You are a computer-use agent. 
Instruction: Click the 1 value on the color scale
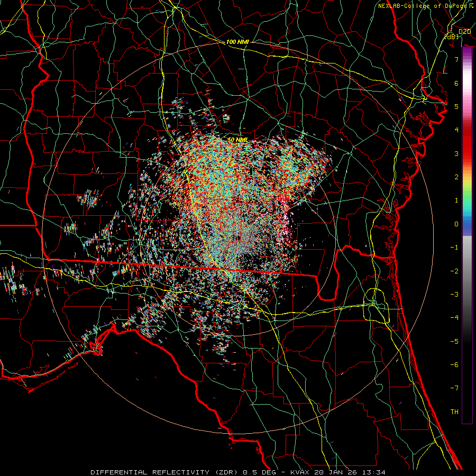(x=456, y=200)
